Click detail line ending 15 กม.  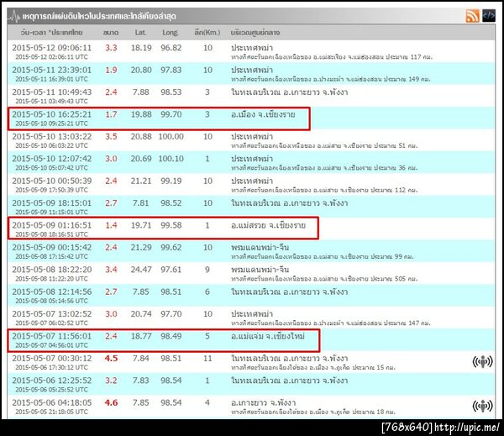[313, 368]
